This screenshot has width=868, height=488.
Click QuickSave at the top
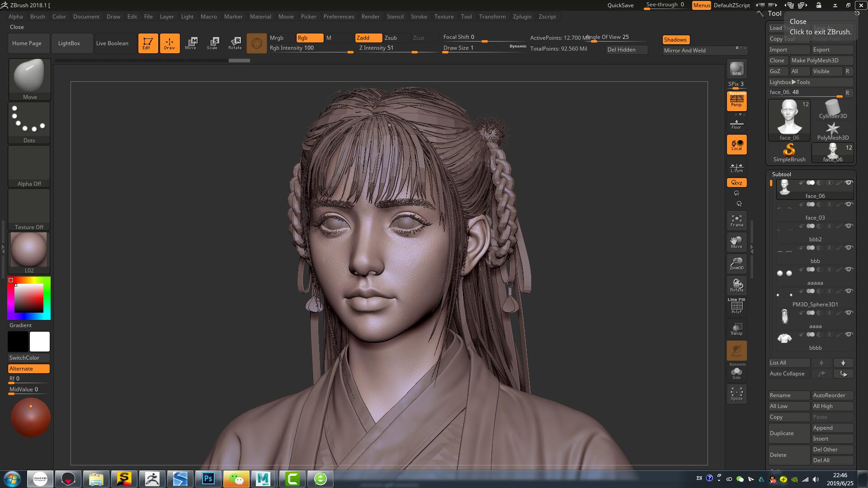point(620,5)
